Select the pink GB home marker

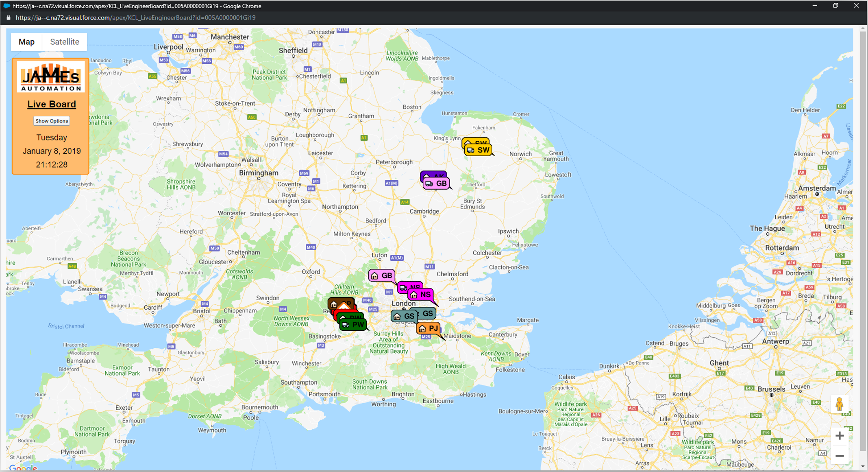(x=381, y=275)
